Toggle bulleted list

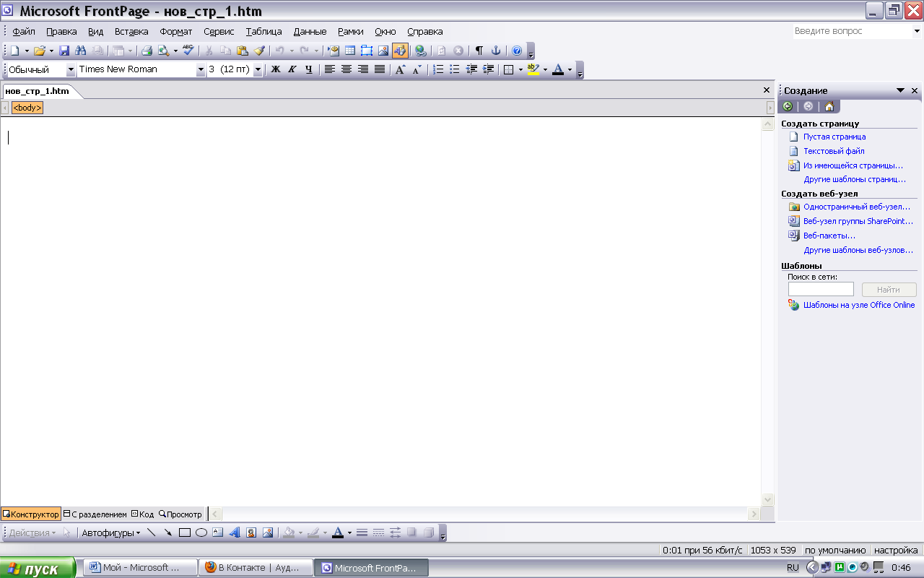point(454,69)
